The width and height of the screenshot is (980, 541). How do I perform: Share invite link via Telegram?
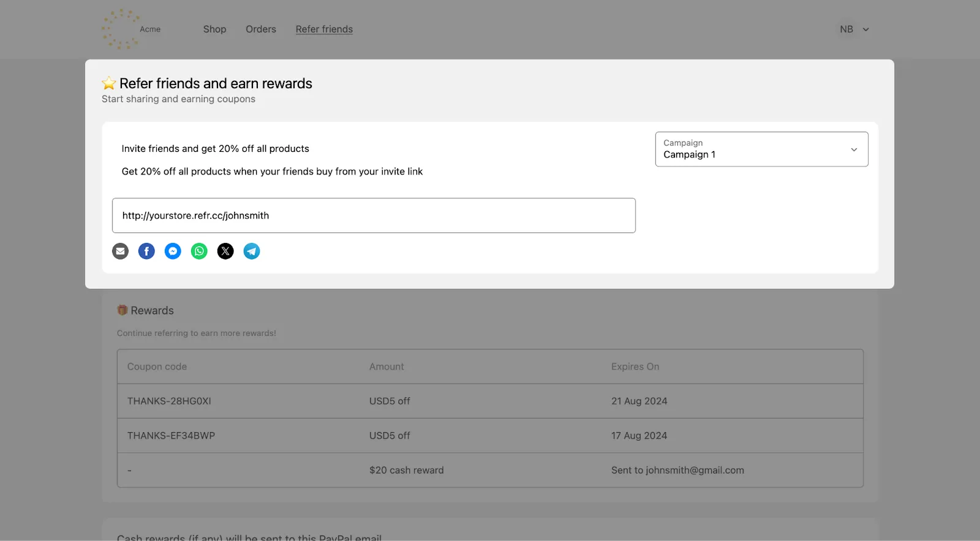tap(252, 251)
